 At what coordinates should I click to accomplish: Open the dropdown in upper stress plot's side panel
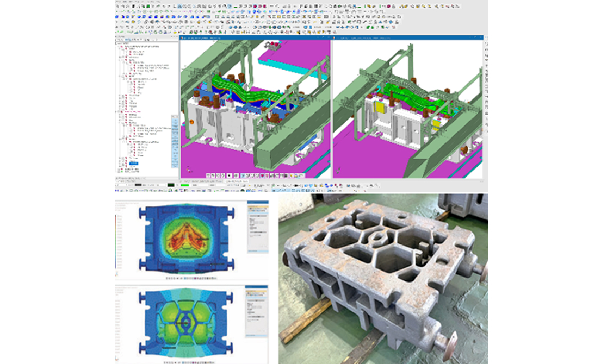tap(257, 216)
